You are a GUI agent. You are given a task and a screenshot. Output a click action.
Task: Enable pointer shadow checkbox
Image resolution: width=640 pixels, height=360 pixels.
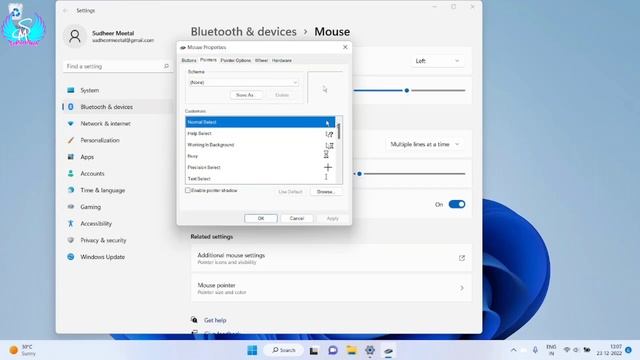tap(188, 191)
